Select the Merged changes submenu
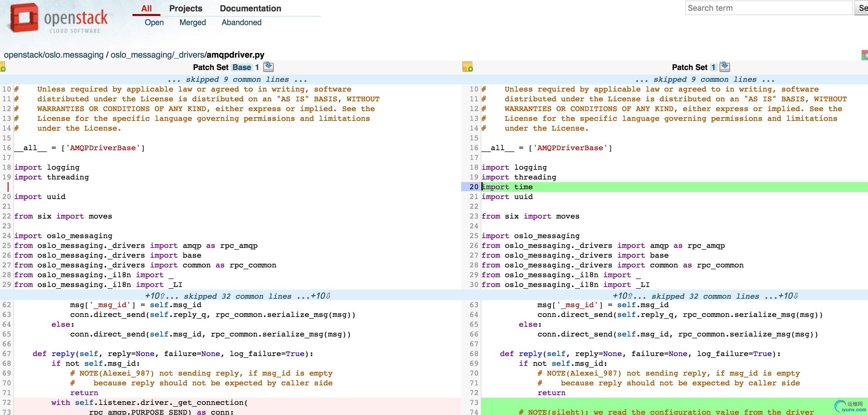Viewport: 868px width, 415px height. pyautogui.click(x=192, y=22)
